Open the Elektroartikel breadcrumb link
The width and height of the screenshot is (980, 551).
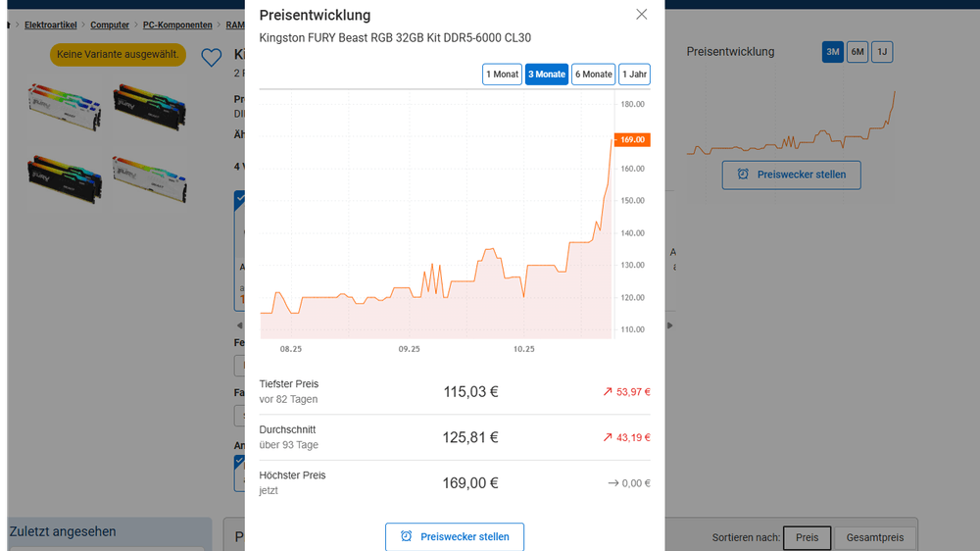tap(53, 25)
